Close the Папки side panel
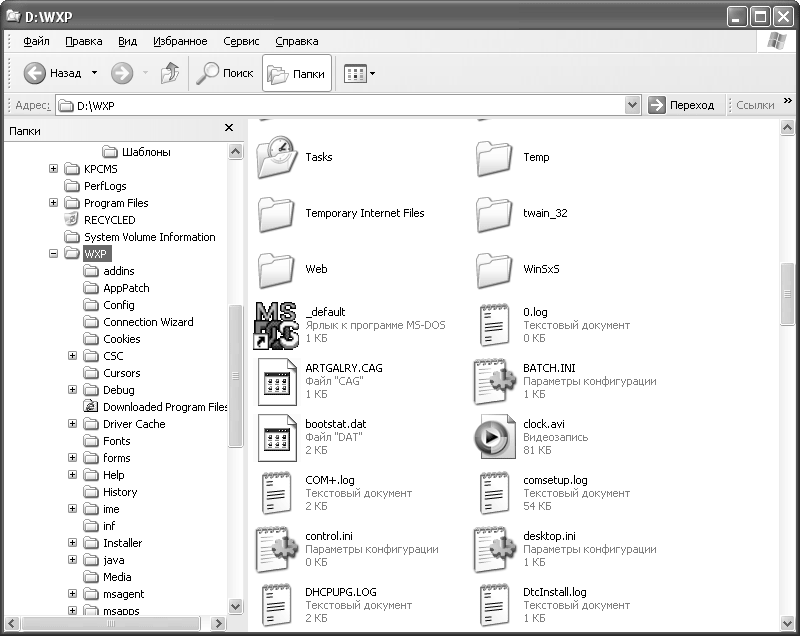 click(x=229, y=129)
